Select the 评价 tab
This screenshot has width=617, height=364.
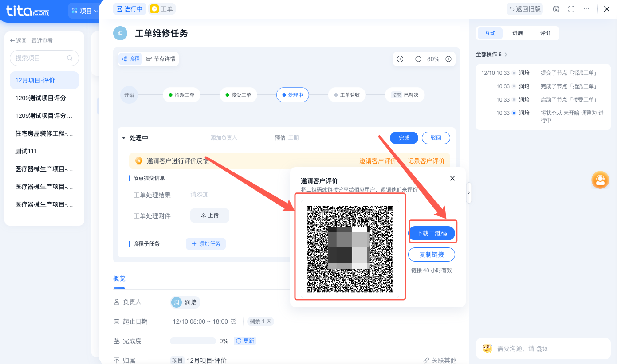pos(545,33)
